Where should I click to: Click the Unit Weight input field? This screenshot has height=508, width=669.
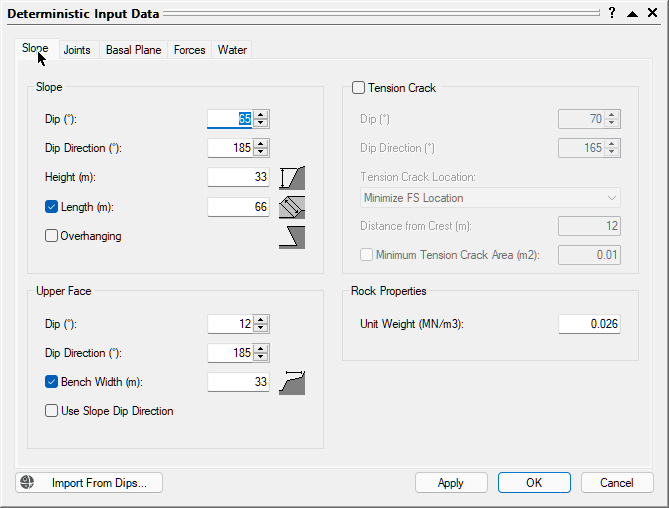click(x=588, y=324)
